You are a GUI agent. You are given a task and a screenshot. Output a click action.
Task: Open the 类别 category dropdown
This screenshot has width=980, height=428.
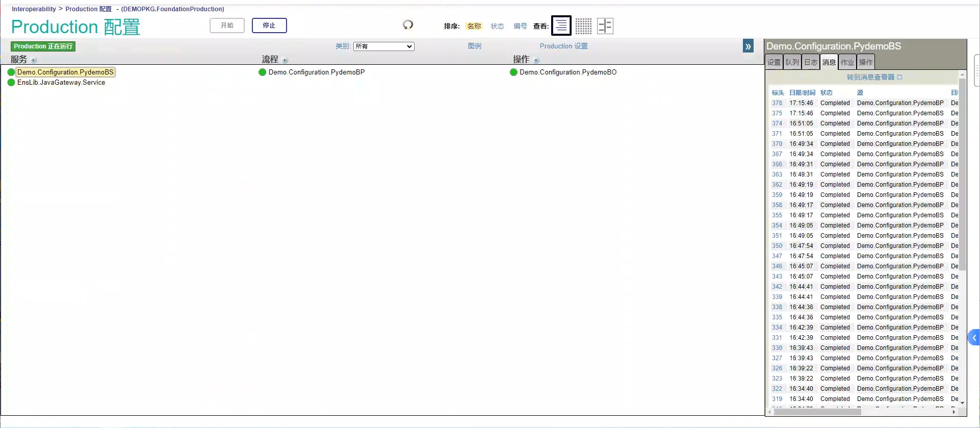coord(383,46)
